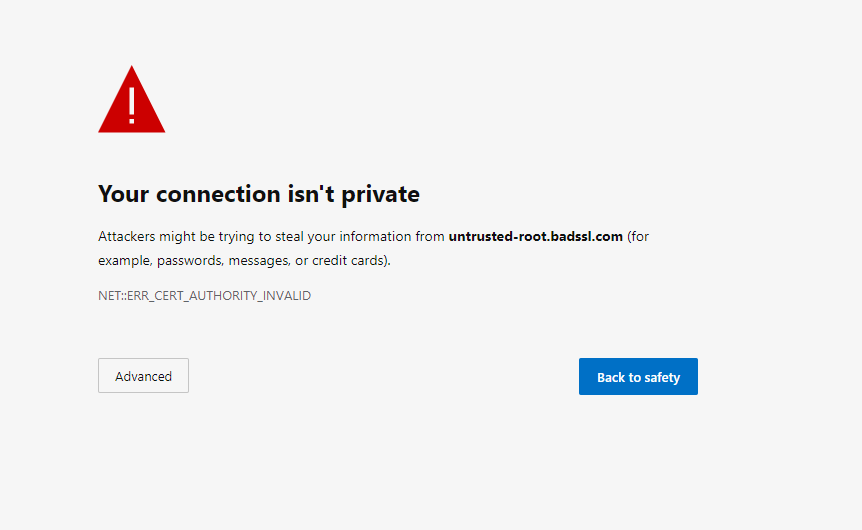Click the word "example" in second line
This screenshot has height=530, width=862.
coord(125,261)
